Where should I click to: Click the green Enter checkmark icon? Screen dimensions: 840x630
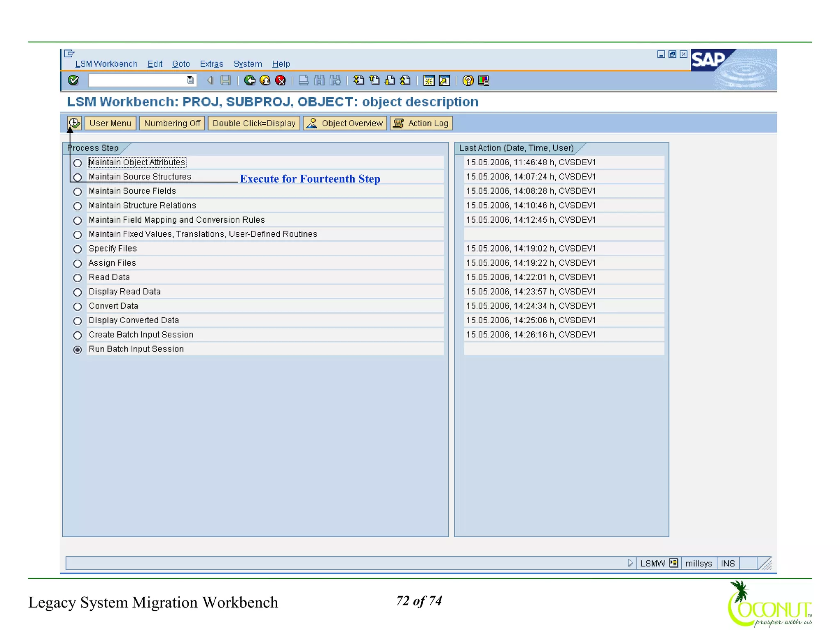pos(73,80)
